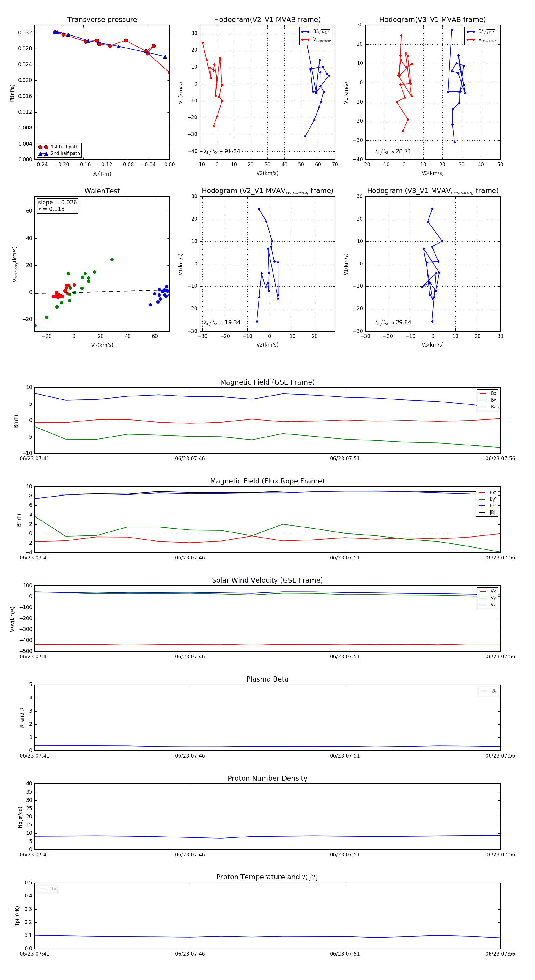
Task: Click '06/23 07:51' tick under GSE magnetic field plot
Action: (344, 459)
